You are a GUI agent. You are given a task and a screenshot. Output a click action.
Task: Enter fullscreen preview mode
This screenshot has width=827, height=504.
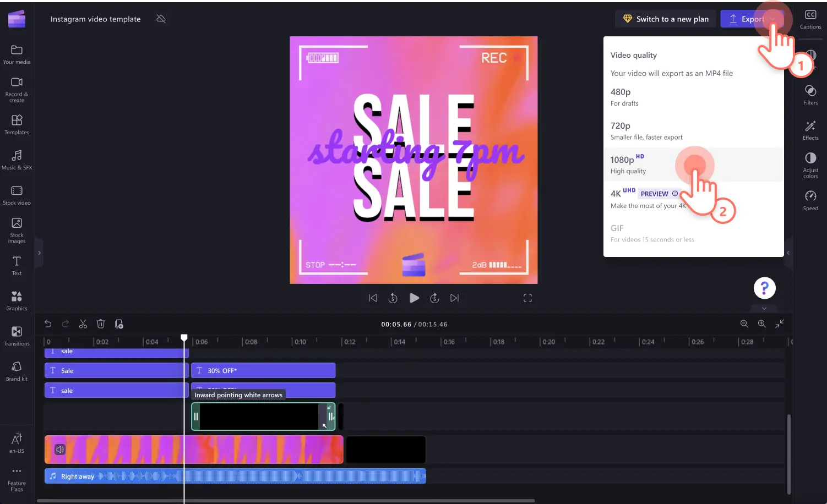(x=527, y=298)
